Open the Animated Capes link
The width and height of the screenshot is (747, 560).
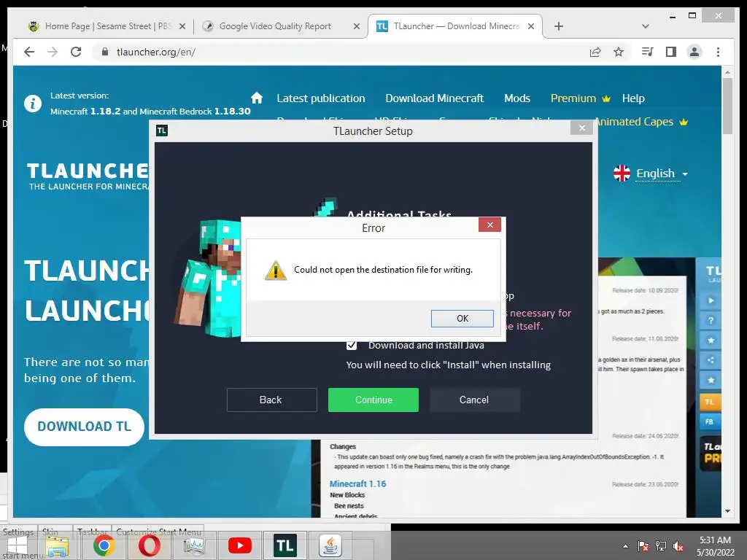click(x=641, y=122)
